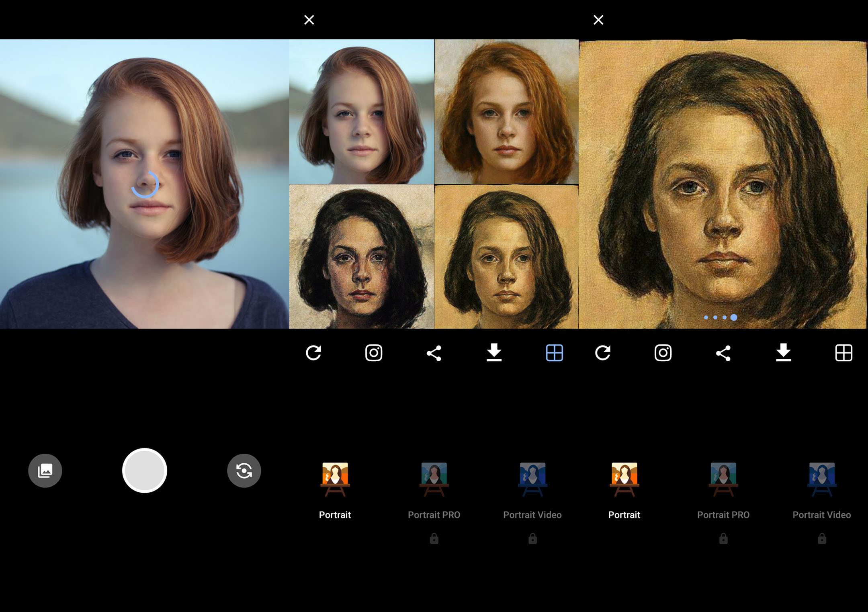Open the black-haired painted portrait thumbnail
This screenshot has height=612, width=868.
point(362,256)
